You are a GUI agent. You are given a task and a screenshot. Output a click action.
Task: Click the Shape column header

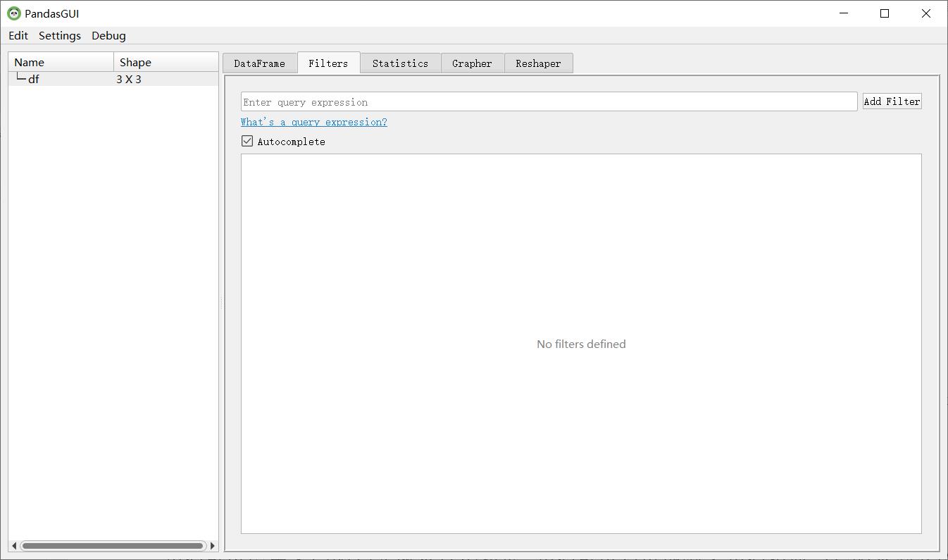click(x=166, y=62)
